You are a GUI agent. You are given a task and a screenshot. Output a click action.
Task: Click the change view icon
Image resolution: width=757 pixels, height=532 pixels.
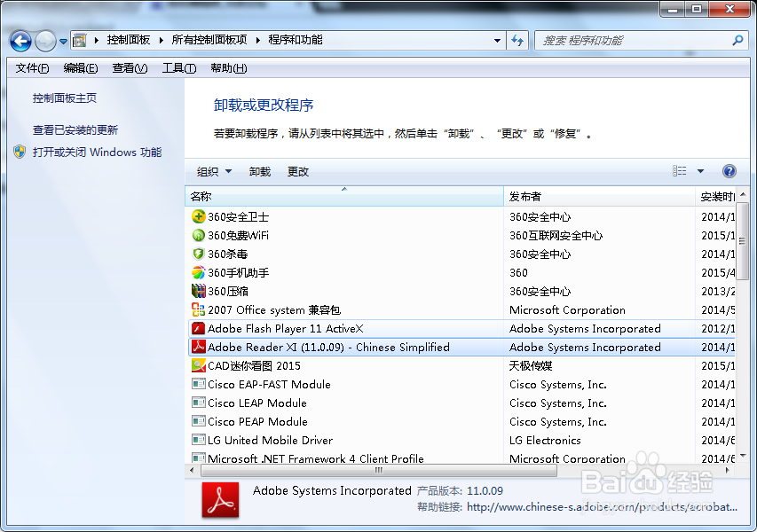coord(679,171)
